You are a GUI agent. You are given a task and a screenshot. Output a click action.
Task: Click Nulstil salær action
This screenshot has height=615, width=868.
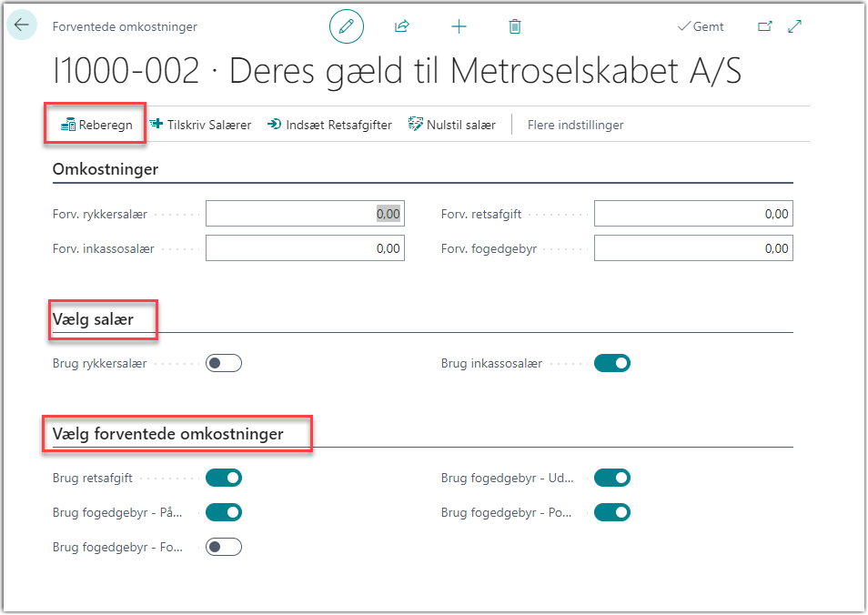[x=451, y=125]
